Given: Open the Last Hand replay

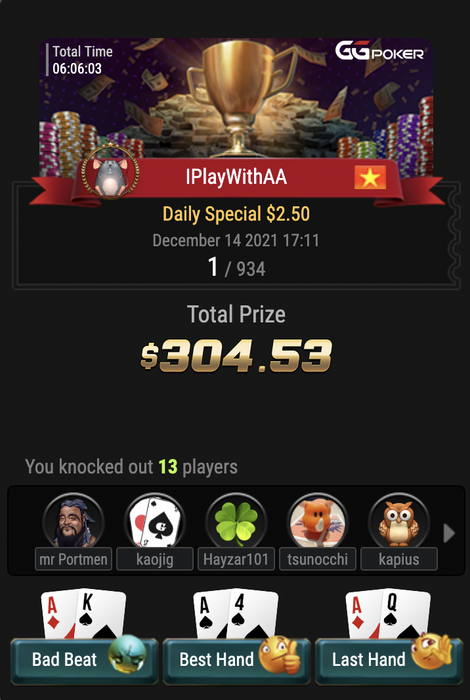Looking at the screenshot, I should click(x=389, y=661).
